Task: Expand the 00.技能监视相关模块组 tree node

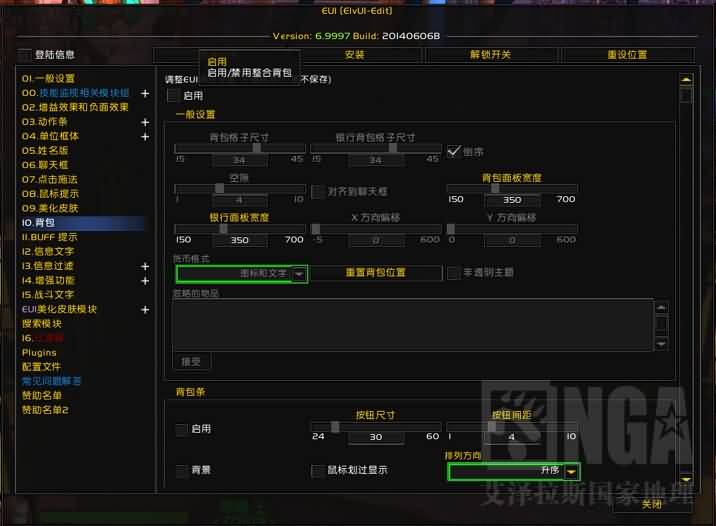Action: tap(145, 93)
